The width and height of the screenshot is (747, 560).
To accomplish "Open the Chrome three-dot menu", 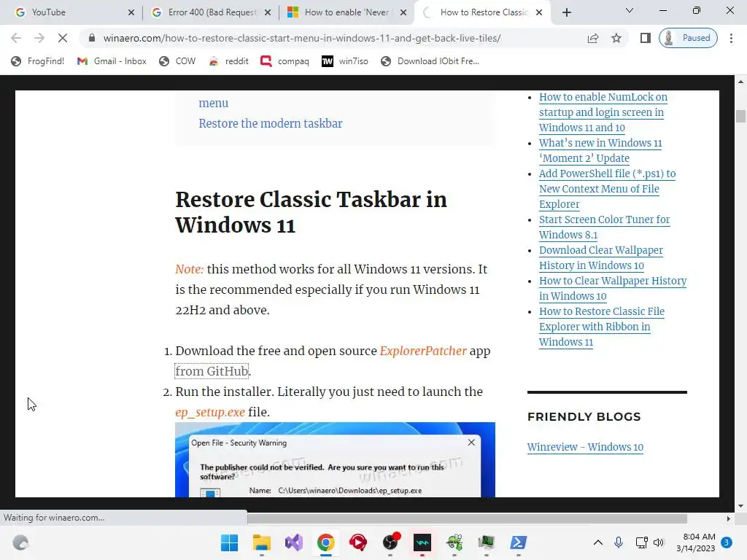I will pyautogui.click(x=731, y=38).
